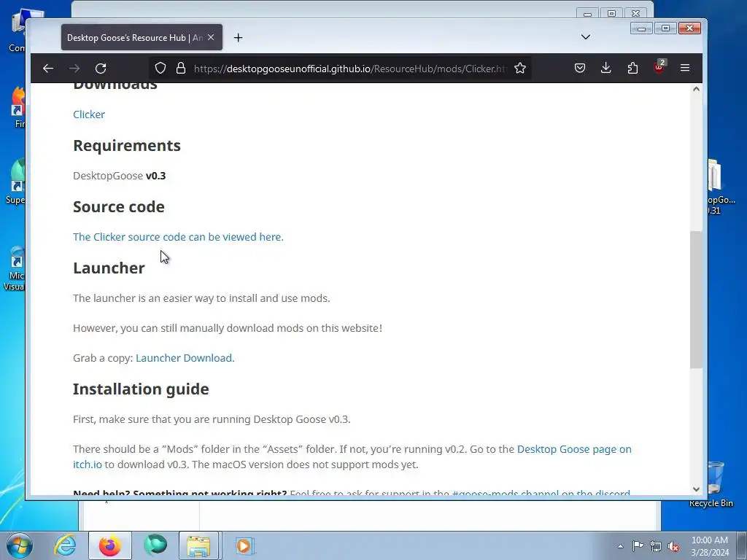This screenshot has width=747, height=560.
Task: Click the Installation guide heading
Action: pyautogui.click(x=141, y=389)
